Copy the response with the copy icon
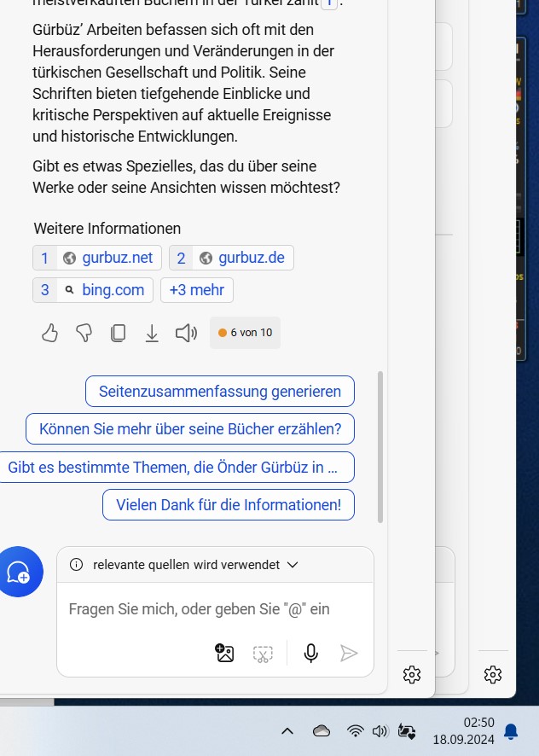The image size is (539, 756). tap(118, 333)
